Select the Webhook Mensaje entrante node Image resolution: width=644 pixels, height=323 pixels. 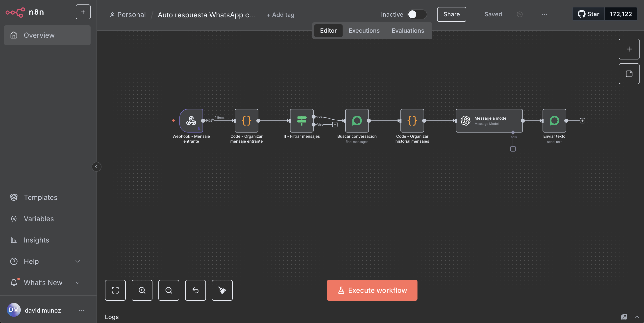191,121
